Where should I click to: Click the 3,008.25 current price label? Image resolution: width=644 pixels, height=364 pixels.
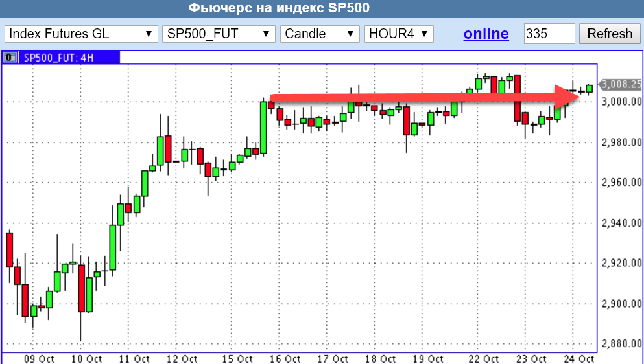pyautogui.click(x=621, y=84)
